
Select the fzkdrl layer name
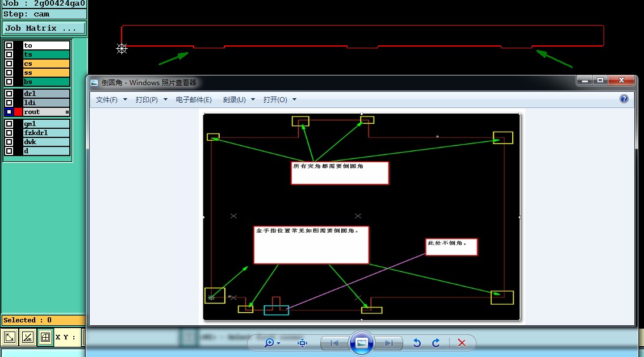coord(47,133)
